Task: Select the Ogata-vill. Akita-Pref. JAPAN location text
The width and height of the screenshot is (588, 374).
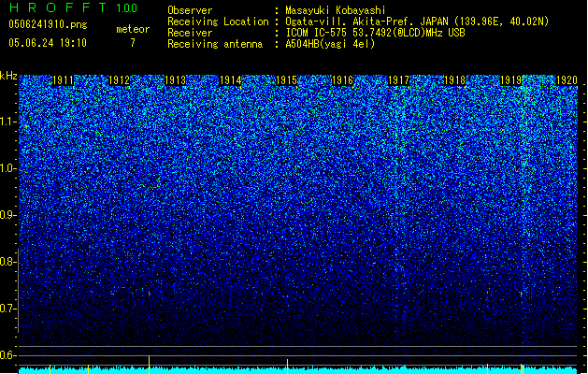Action: 366,22
